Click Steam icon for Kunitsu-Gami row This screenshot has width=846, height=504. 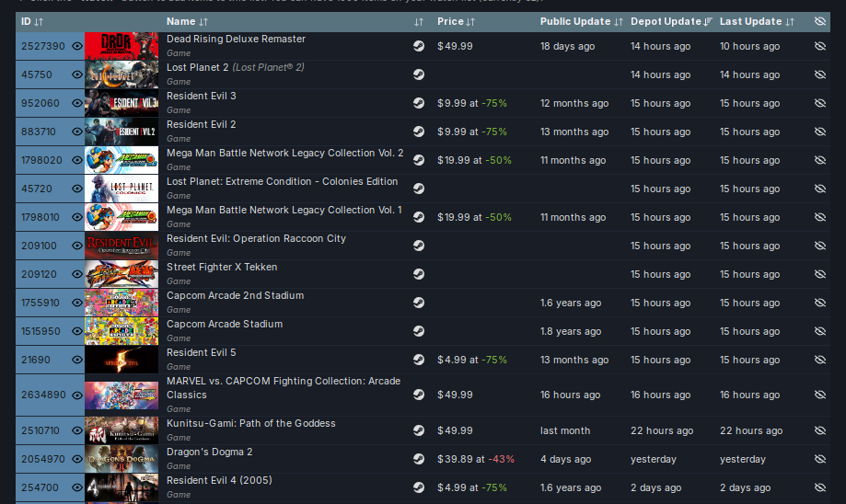click(x=419, y=430)
